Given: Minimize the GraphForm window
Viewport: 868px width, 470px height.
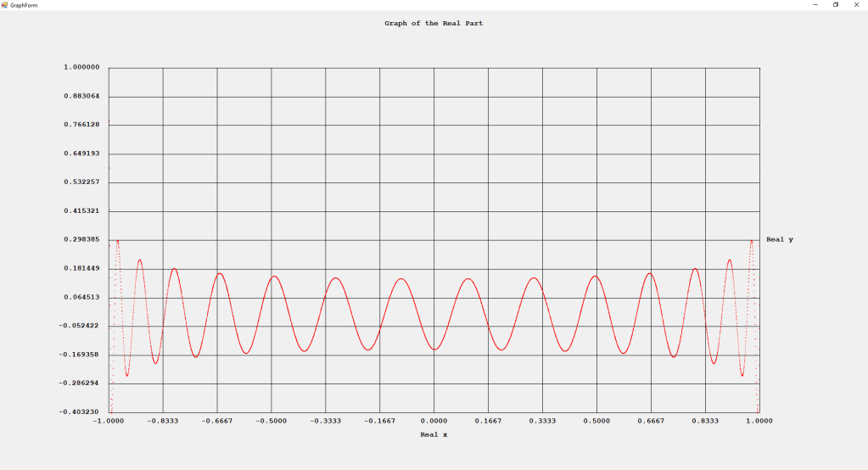Looking at the screenshot, I should click(x=815, y=5).
